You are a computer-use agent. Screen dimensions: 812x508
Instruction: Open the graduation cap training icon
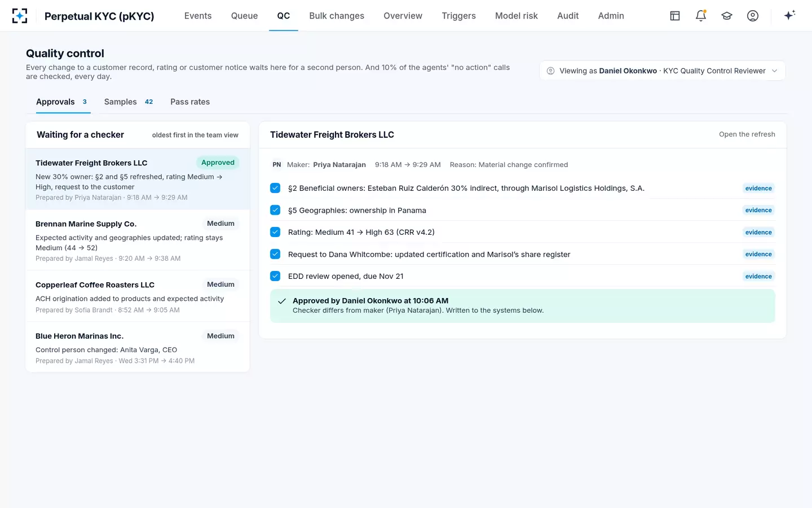coord(727,16)
